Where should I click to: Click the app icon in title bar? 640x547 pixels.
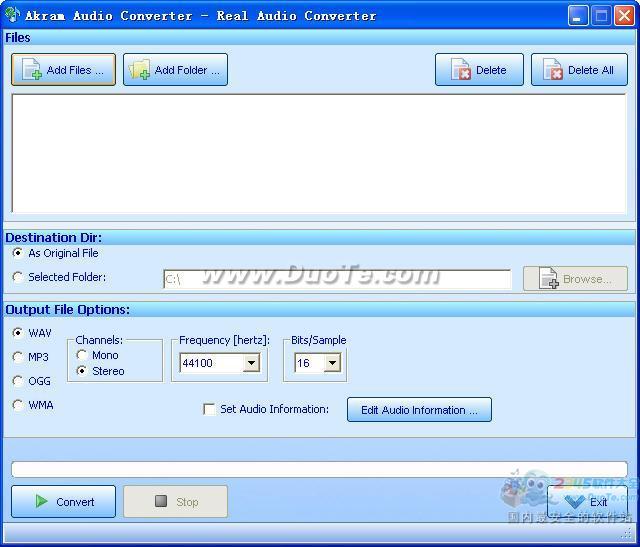[12, 15]
